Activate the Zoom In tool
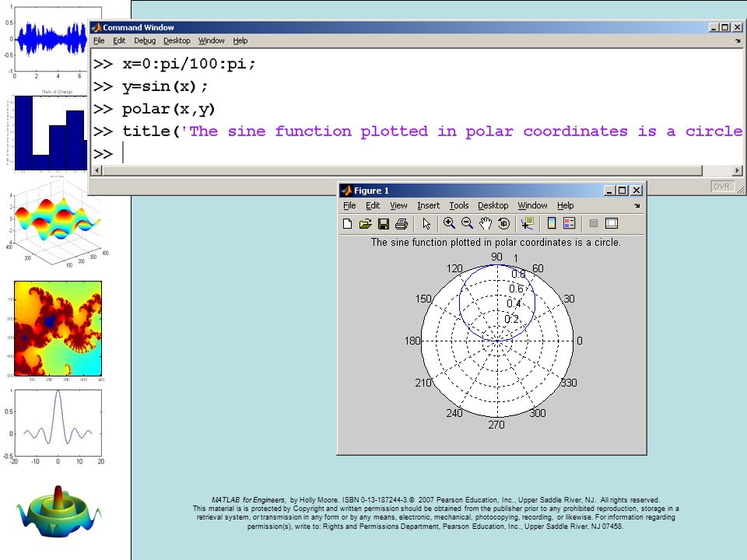 (x=449, y=223)
